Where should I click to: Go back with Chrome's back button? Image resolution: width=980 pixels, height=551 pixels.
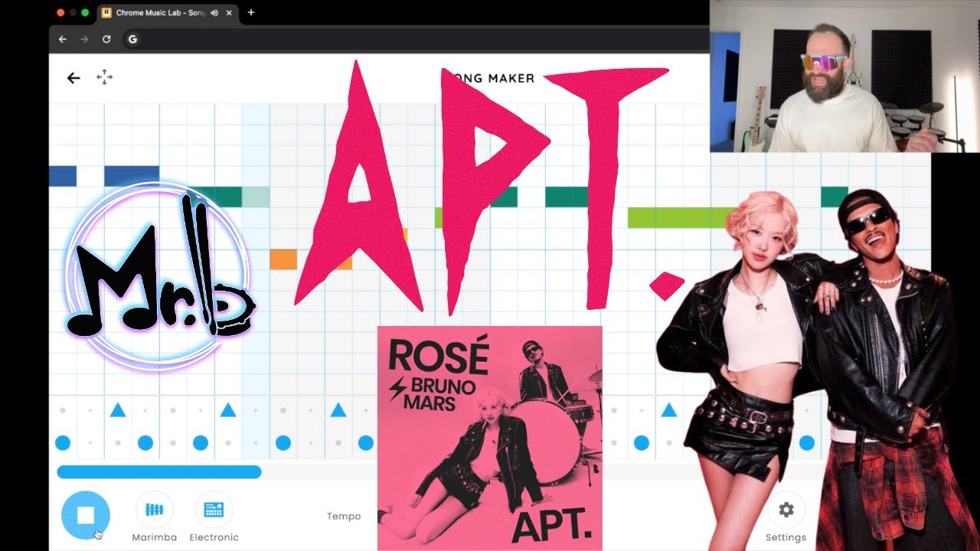coord(63,39)
